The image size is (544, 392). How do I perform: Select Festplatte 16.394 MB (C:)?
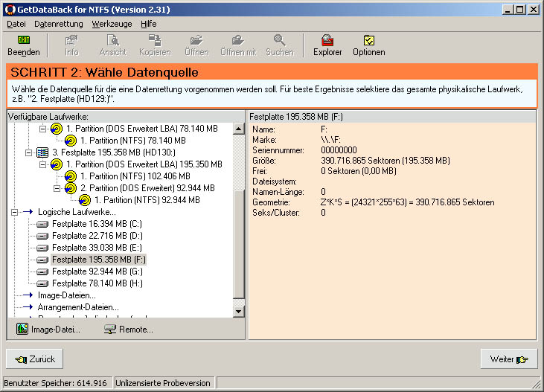pos(97,224)
